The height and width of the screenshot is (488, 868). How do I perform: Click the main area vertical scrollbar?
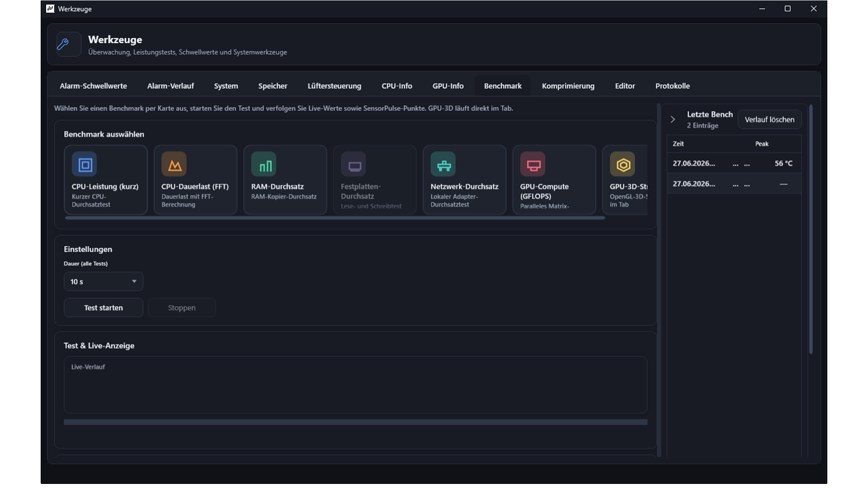coord(659,280)
